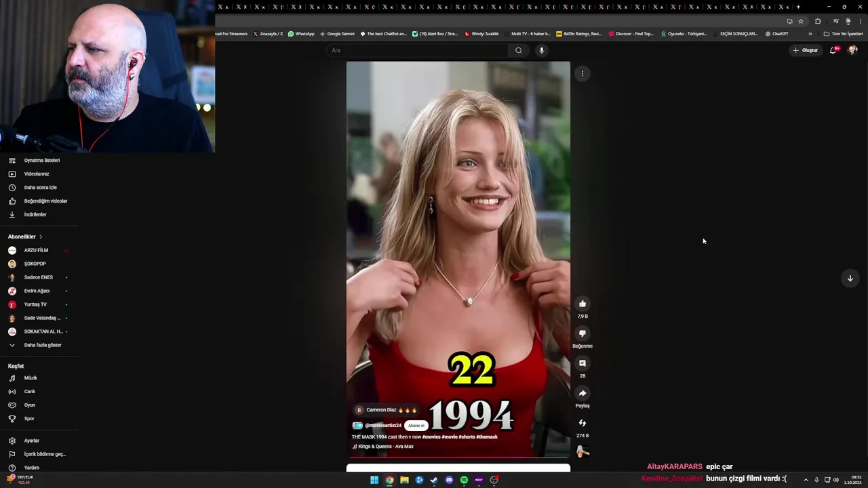Open the three-dot menu on the Short
868x488 pixels.
pyautogui.click(x=582, y=73)
